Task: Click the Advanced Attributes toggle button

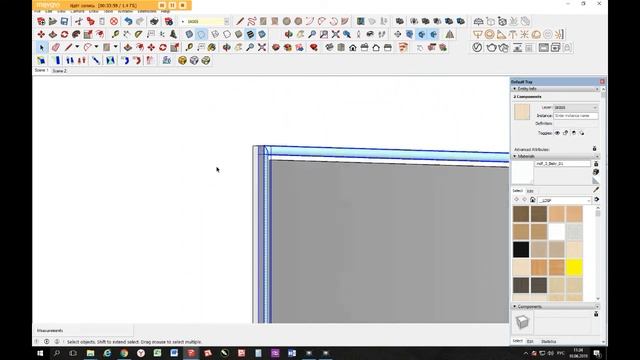Action: pos(595,149)
